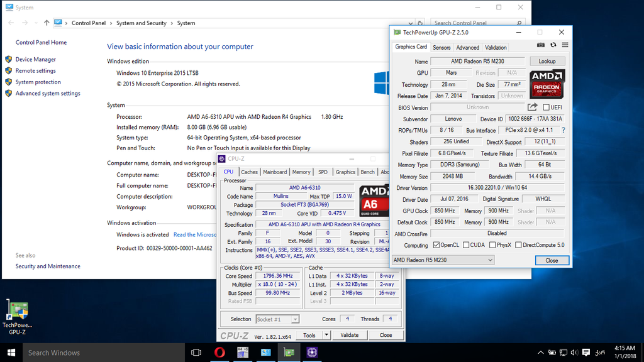
Task: Switch to GPU-Z taskbar icon
Action: pyautogui.click(x=289, y=353)
